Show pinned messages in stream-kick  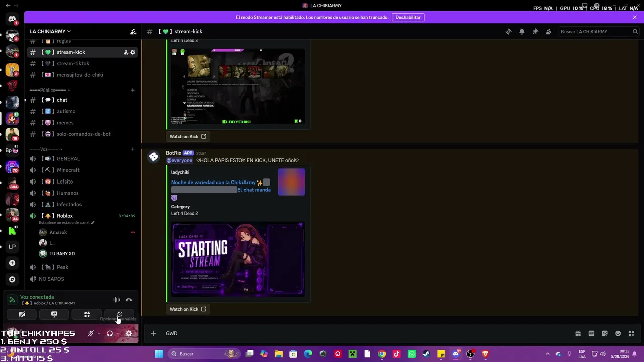[x=535, y=31]
